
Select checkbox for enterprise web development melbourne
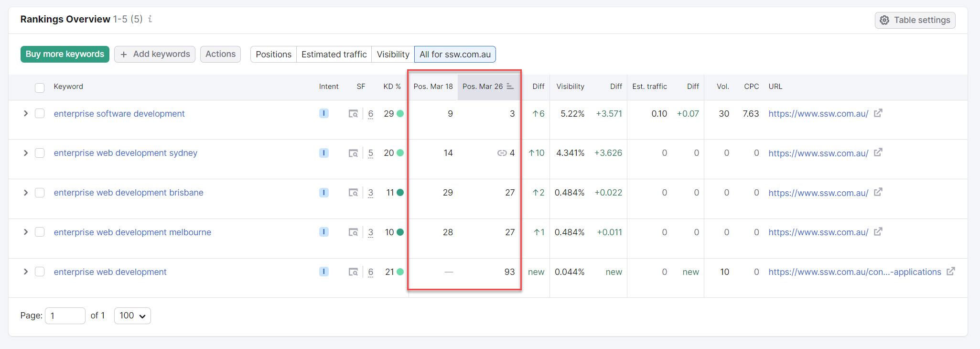[40, 232]
